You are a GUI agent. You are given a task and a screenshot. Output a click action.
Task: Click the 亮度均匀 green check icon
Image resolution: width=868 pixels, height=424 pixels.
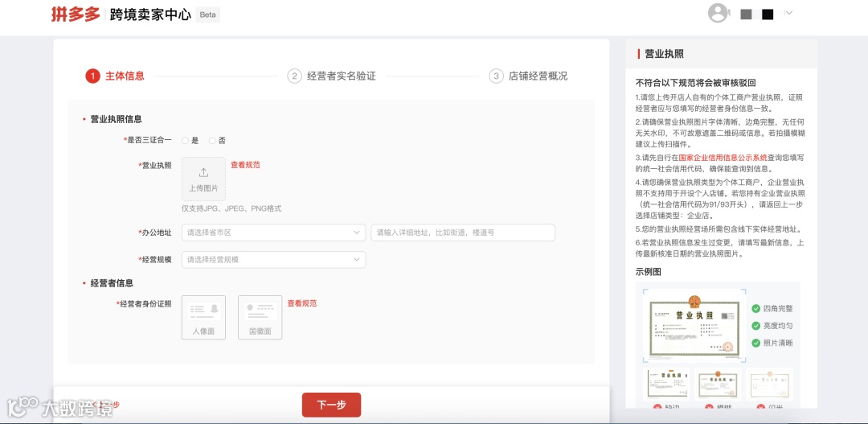coord(755,326)
